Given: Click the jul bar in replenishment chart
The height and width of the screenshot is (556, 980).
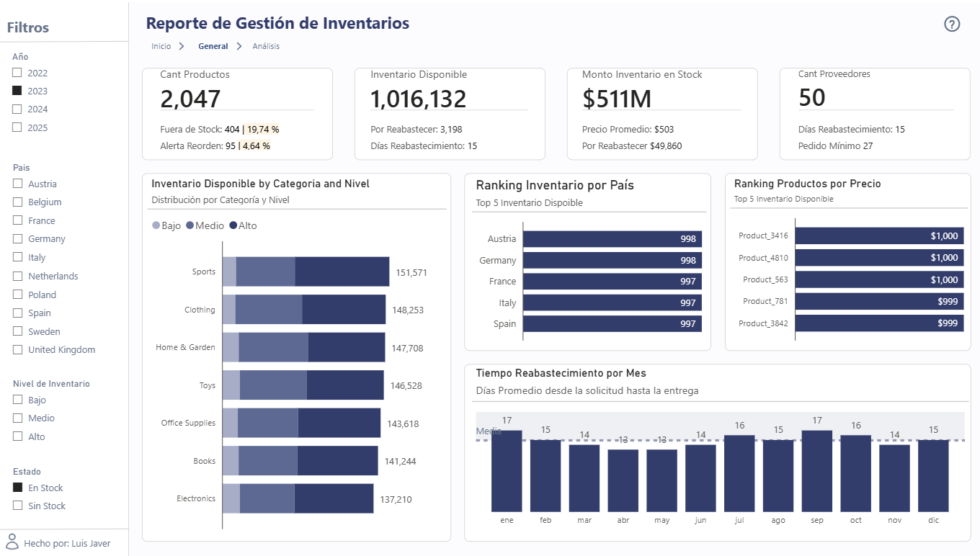Looking at the screenshot, I should tap(739, 474).
